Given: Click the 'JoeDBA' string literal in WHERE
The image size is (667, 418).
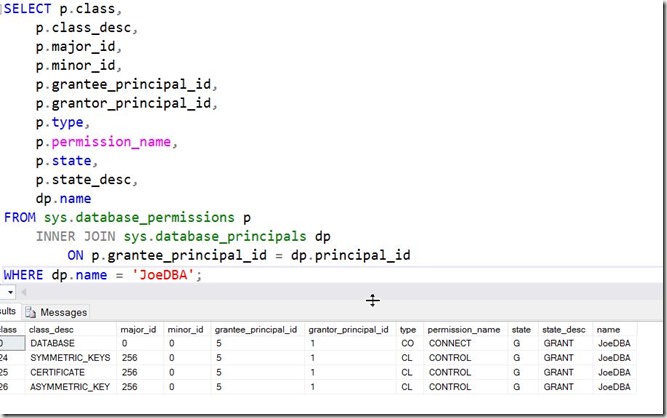Looking at the screenshot, I should 163,275.
